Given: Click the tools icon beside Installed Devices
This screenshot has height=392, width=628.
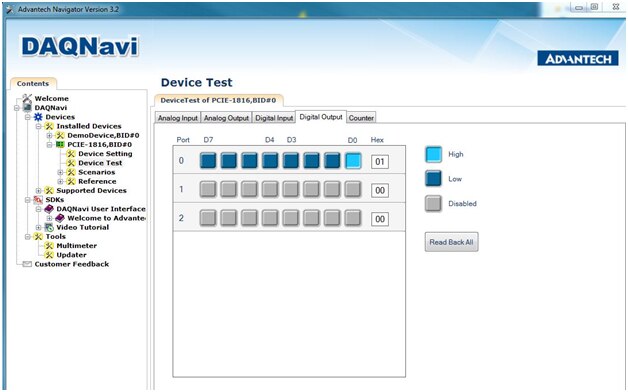Looking at the screenshot, I should click(x=49, y=126).
